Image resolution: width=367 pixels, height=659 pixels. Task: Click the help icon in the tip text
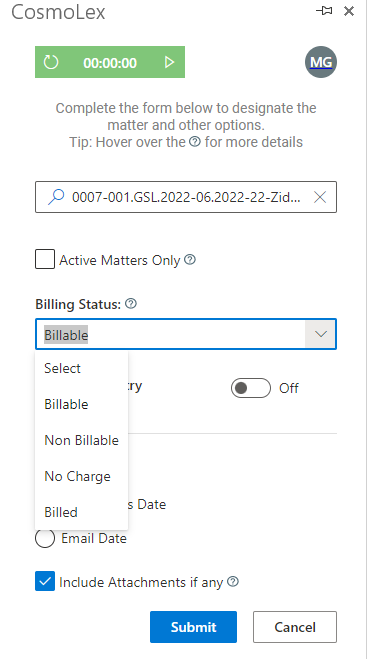point(195,142)
